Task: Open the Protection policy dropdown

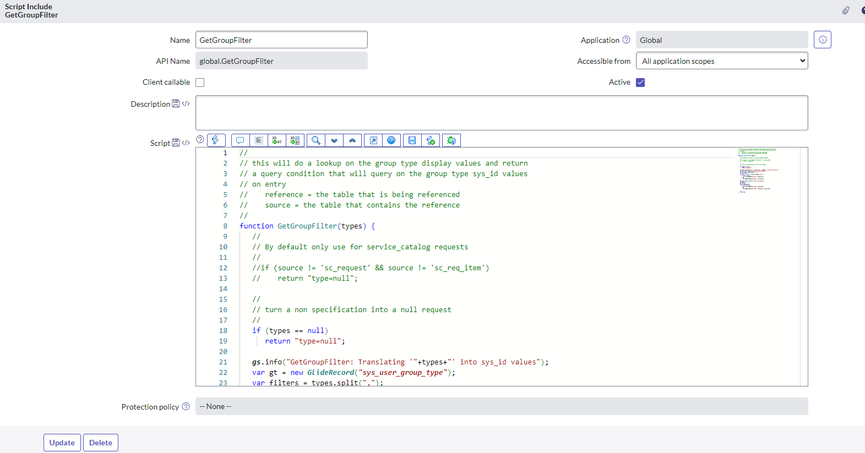Action: point(501,406)
